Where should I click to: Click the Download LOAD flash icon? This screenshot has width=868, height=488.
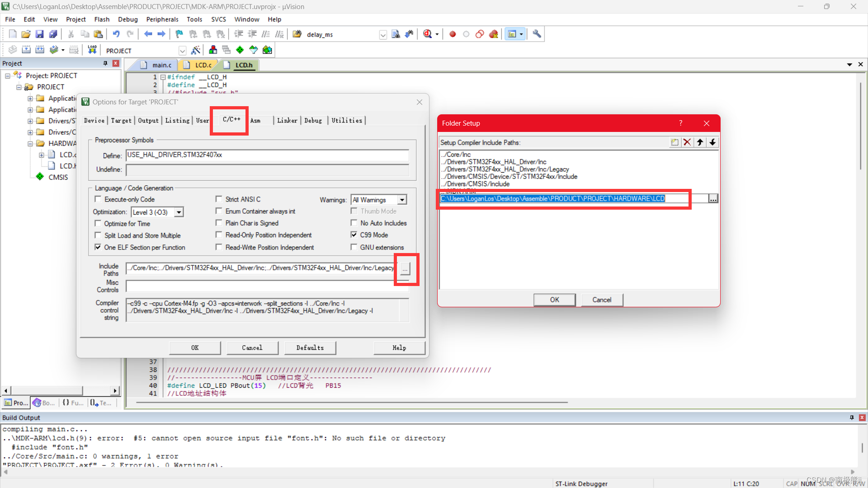pos(92,50)
